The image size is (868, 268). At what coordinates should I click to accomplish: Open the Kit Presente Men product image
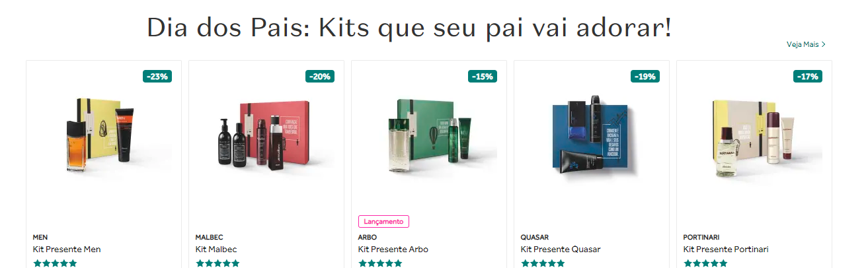coord(104,137)
